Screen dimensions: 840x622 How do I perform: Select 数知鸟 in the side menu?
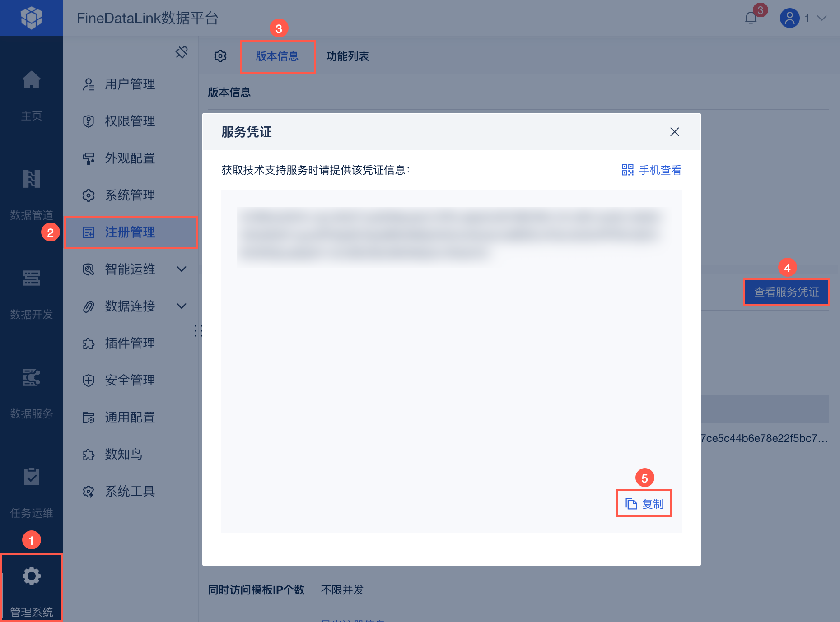click(x=130, y=455)
